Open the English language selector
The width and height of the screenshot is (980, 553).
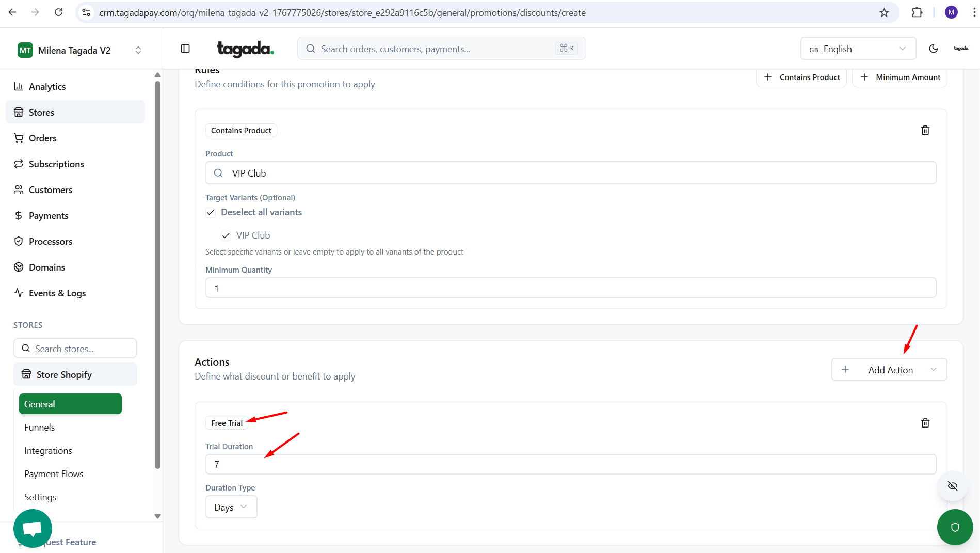click(858, 49)
